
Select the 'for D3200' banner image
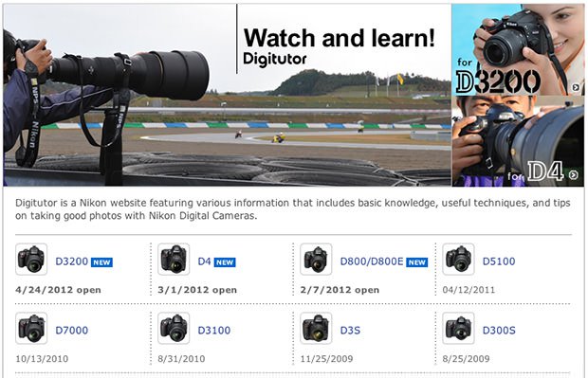pyautogui.click(x=518, y=49)
